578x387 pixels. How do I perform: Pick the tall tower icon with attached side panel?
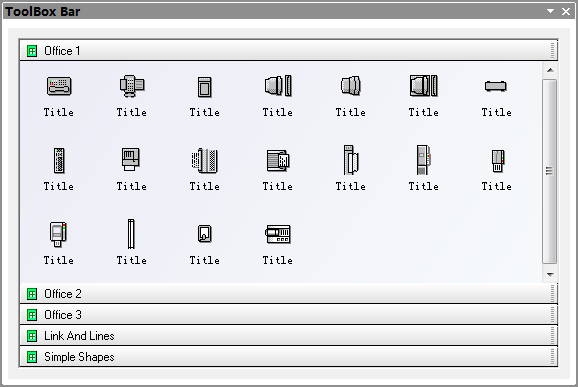351,160
